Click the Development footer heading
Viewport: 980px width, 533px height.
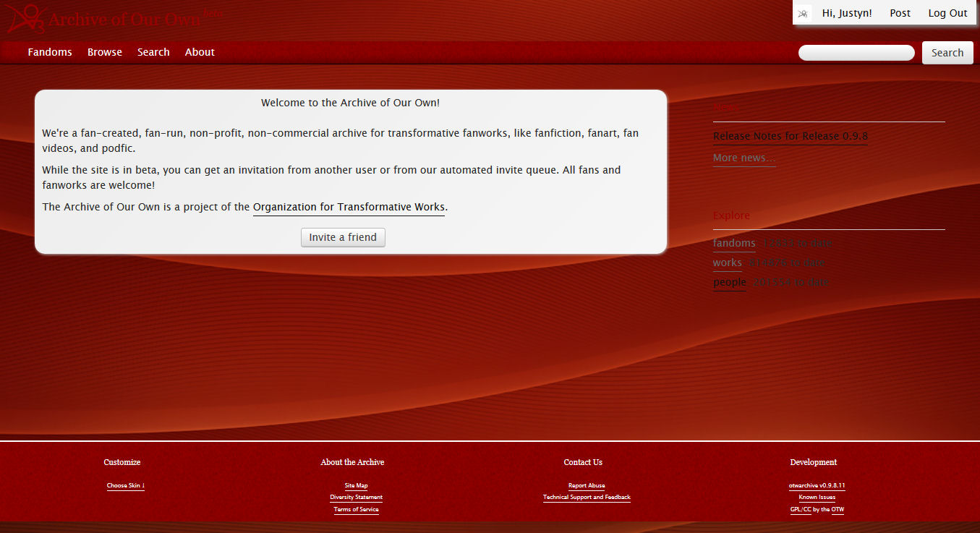tap(814, 462)
